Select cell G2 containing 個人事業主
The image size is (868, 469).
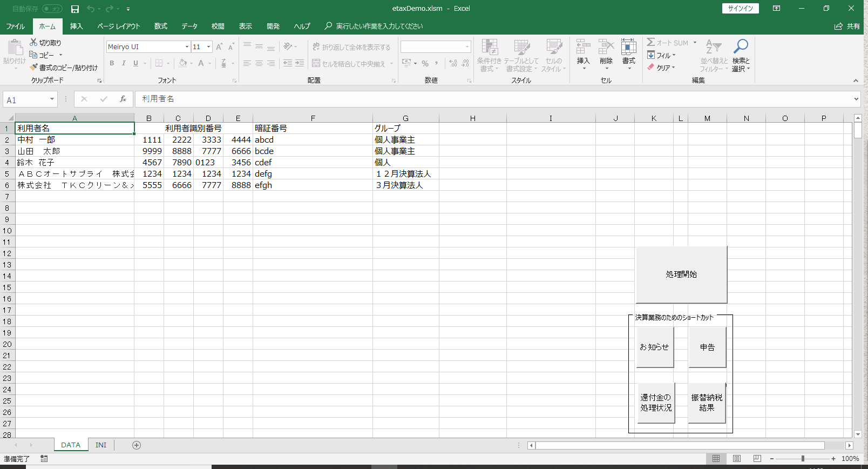click(x=405, y=140)
